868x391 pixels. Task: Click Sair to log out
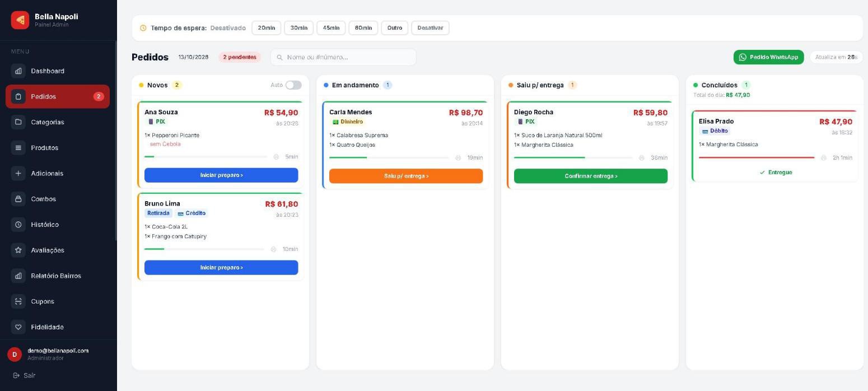(24, 375)
